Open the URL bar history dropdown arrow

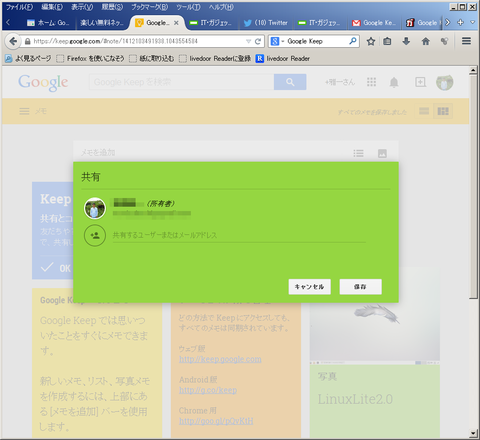tap(248, 41)
